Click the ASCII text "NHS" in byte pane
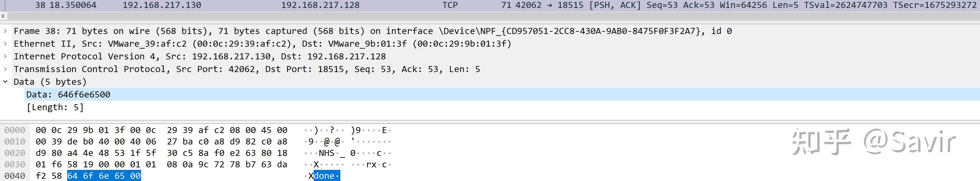The width and height of the screenshot is (980, 181). (326, 153)
